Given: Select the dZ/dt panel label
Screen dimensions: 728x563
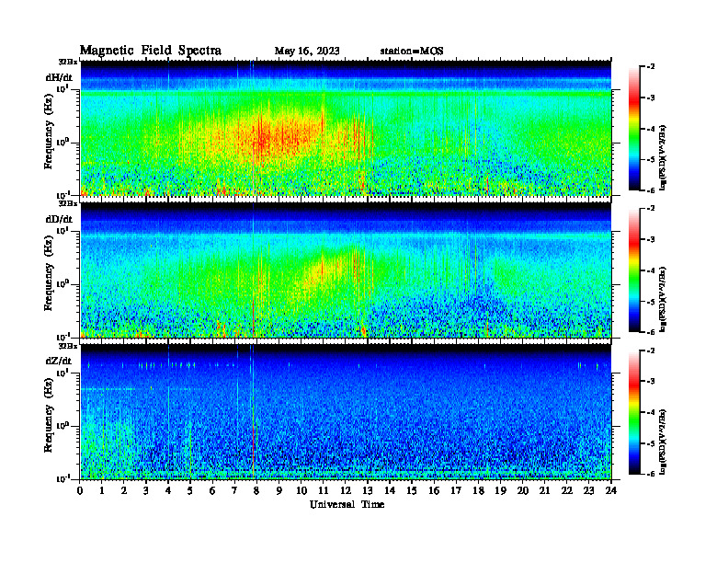Looking at the screenshot, I should 59,361.
